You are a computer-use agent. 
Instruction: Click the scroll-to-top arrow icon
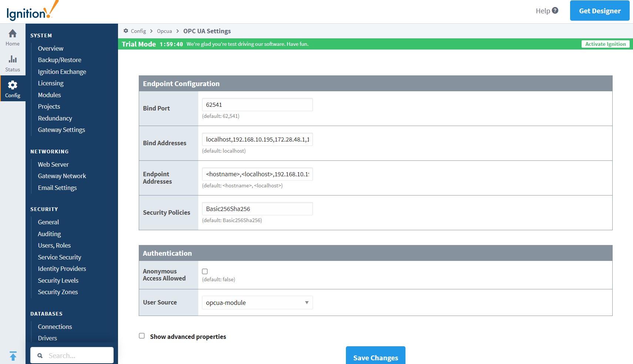click(x=13, y=356)
